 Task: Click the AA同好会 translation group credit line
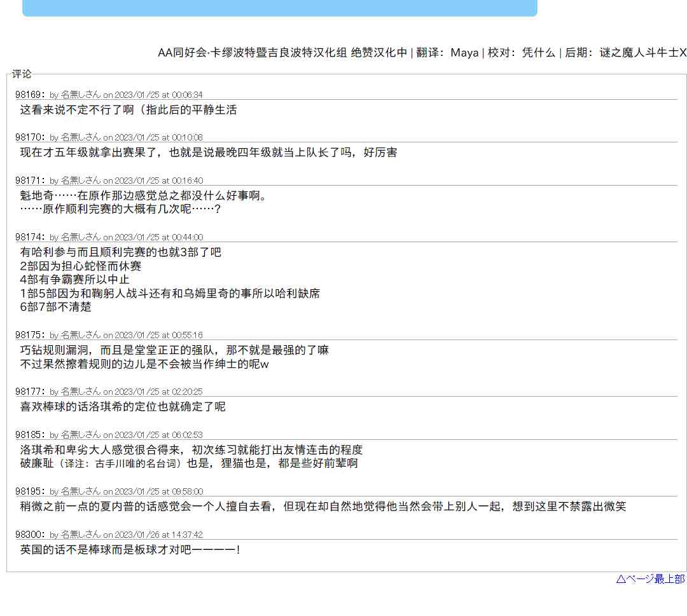click(421, 53)
